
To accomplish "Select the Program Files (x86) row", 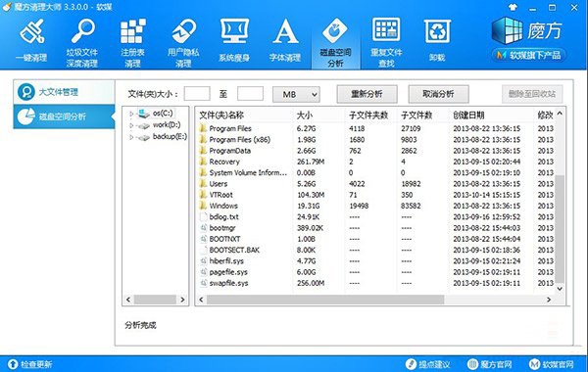I will click(375, 140).
